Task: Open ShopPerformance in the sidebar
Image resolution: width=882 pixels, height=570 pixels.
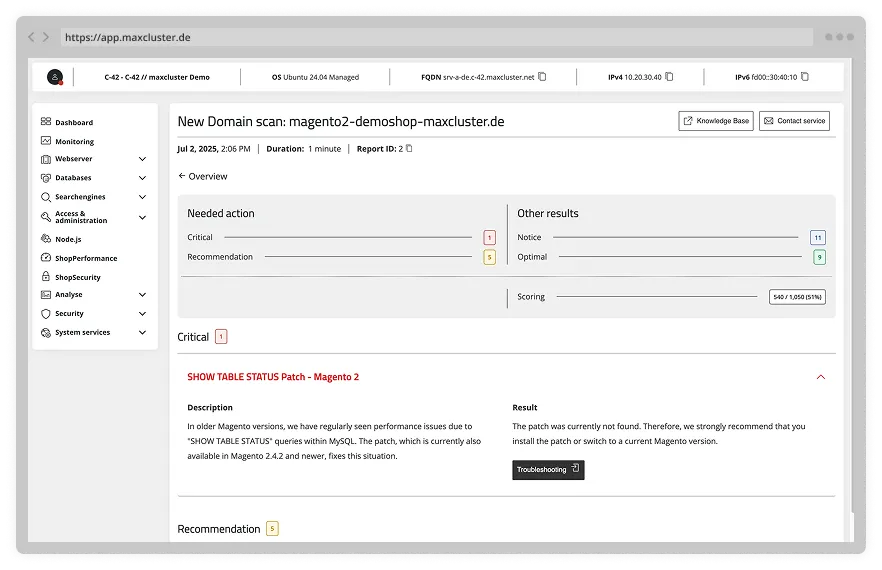Action: point(86,258)
